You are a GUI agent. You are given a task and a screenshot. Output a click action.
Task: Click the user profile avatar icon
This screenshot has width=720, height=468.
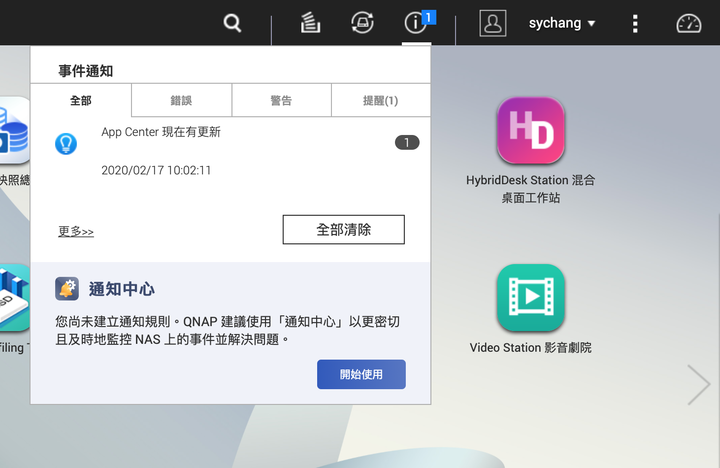click(x=493, y=23)
